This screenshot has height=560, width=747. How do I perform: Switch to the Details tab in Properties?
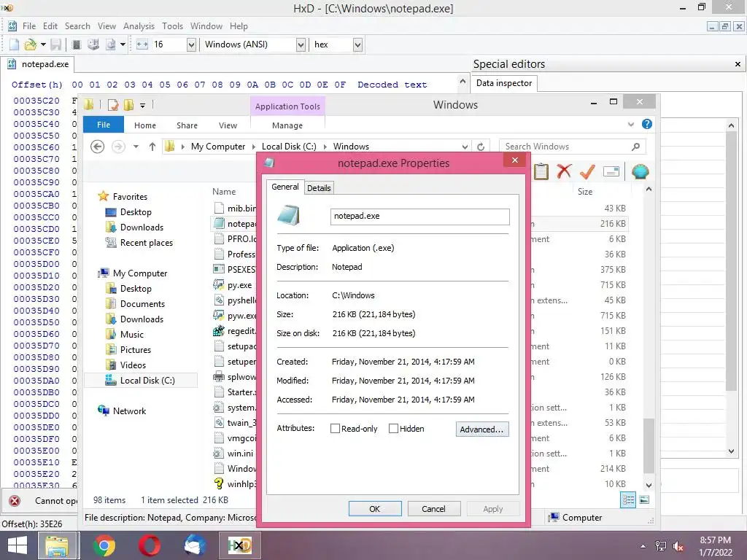[319, 188]
